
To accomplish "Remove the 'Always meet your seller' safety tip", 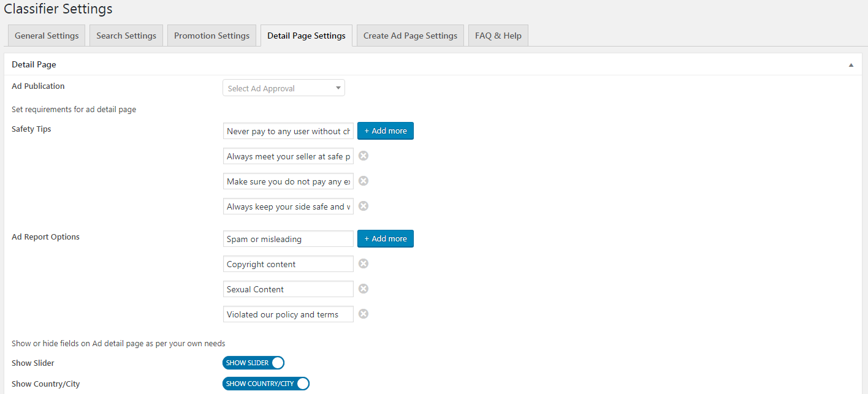I will (364, 156).
